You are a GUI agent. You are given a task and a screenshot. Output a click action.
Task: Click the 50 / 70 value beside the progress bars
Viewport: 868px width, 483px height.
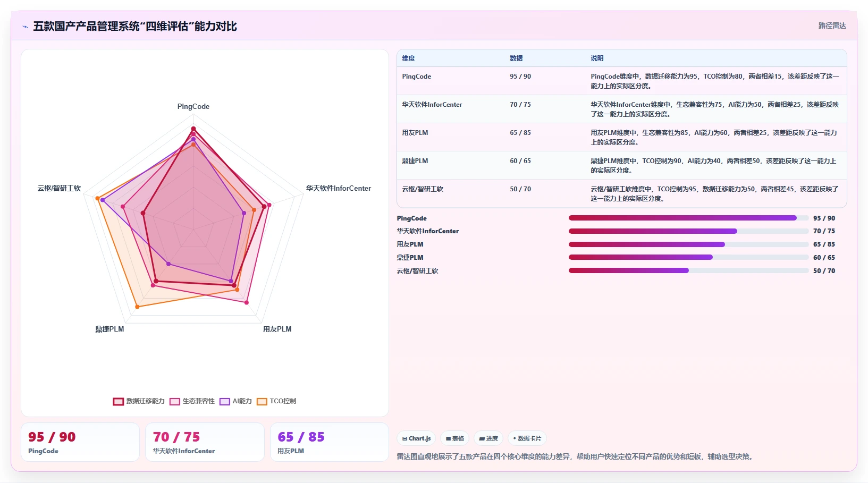(x=824, y=271)
